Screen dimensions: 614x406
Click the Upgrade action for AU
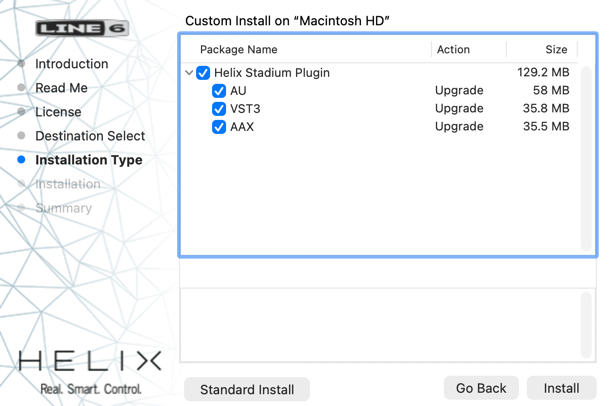pyautogui.click(x=459, y=90)
